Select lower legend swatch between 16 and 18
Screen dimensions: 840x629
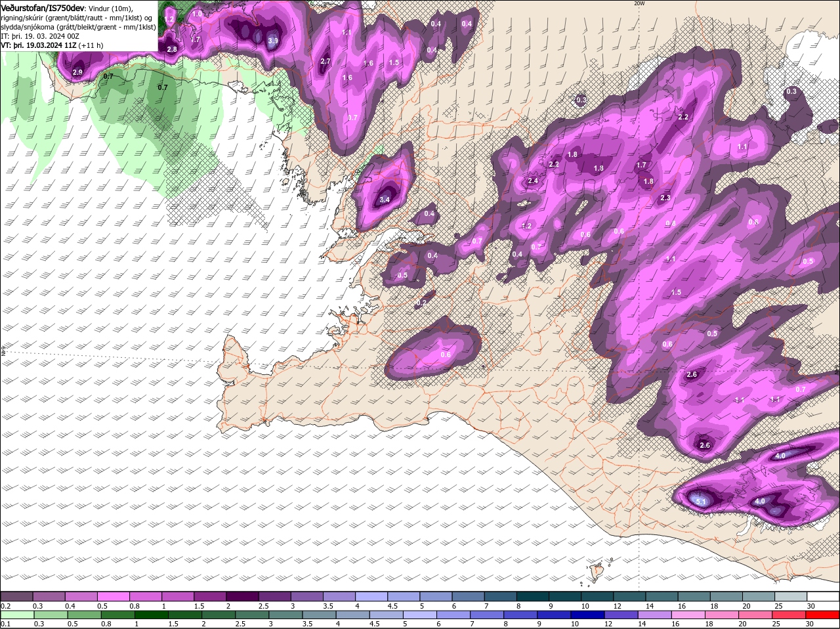point(686,615)
